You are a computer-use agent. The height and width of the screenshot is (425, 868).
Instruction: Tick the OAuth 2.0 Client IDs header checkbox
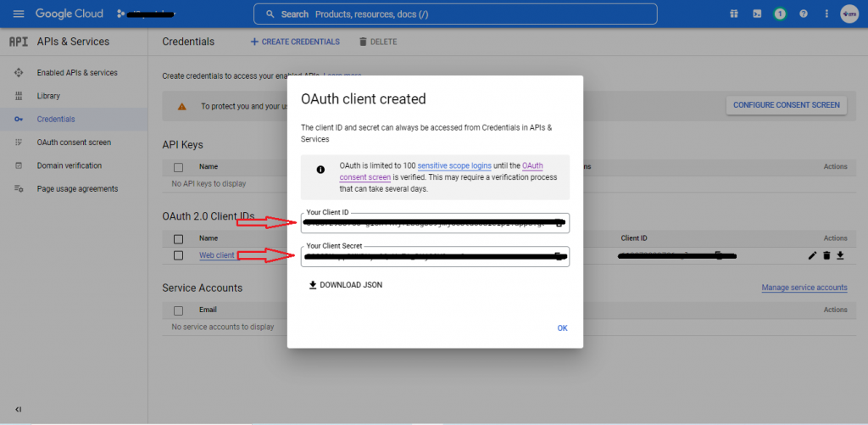[178, 239]
